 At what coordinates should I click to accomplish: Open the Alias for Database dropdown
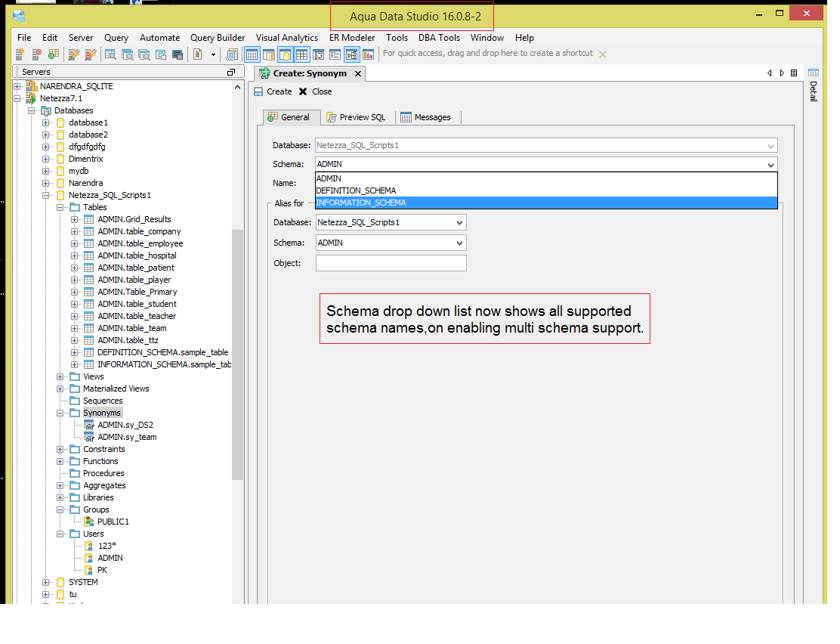tap(459, 222)
